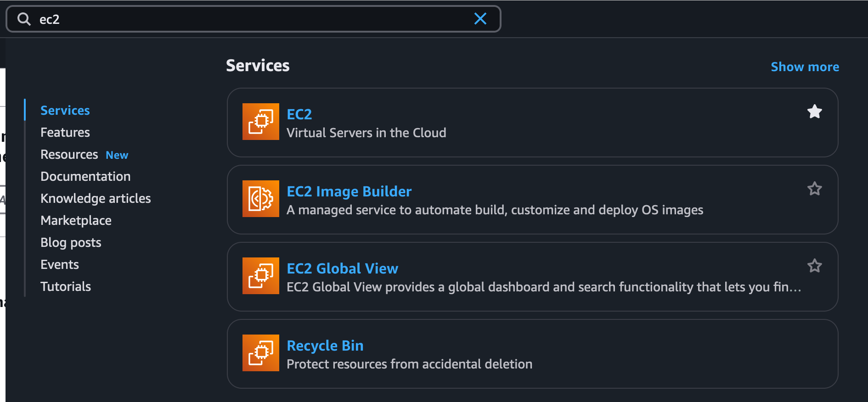
Task: Clear the ec2 search text
Action: point(480,19)
